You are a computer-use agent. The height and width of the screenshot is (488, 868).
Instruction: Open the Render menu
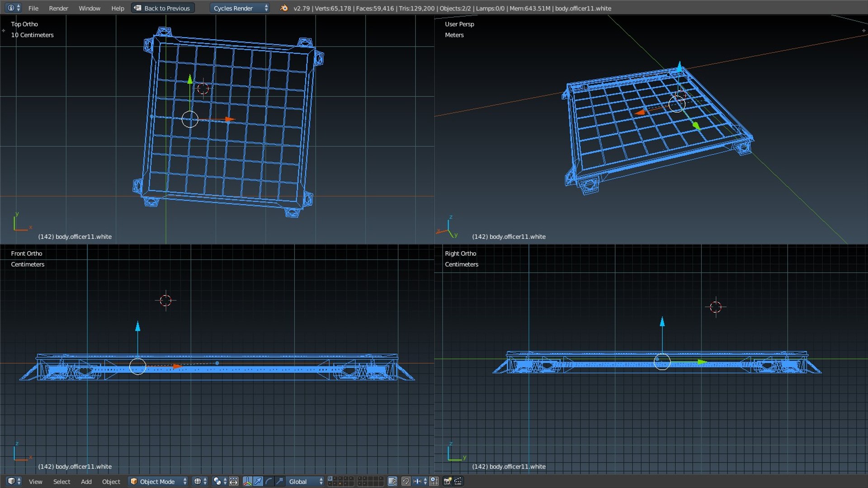tap(58, 8)
